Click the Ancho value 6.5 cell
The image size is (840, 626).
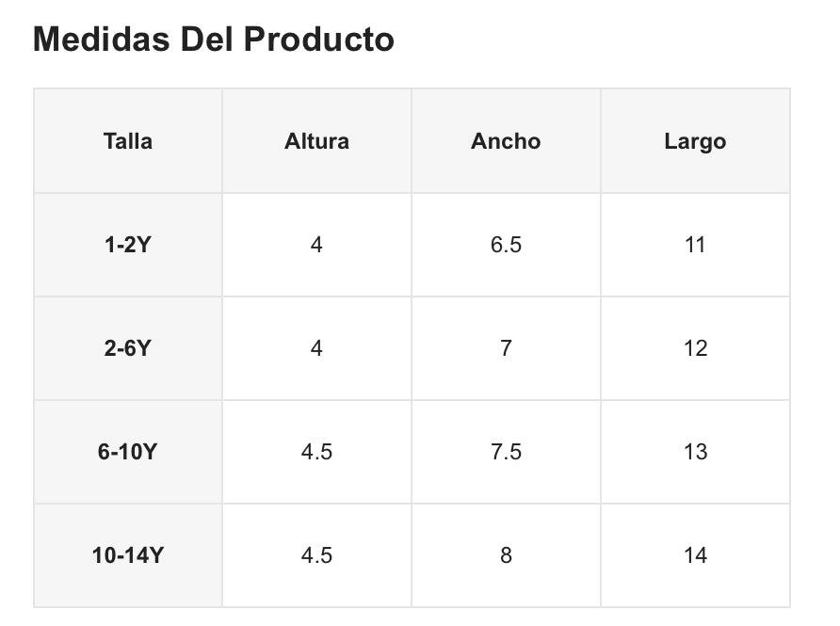[x=506, y=245]
